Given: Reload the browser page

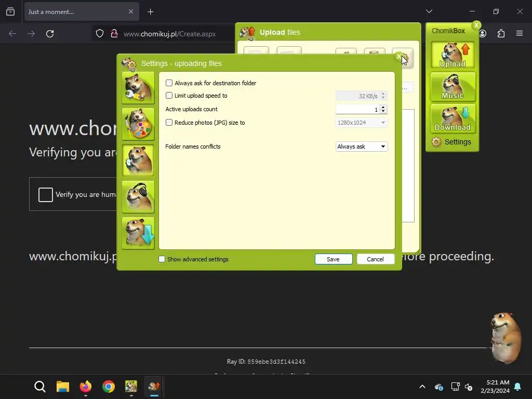Looking at the screenshot, I should click(50, 34).
